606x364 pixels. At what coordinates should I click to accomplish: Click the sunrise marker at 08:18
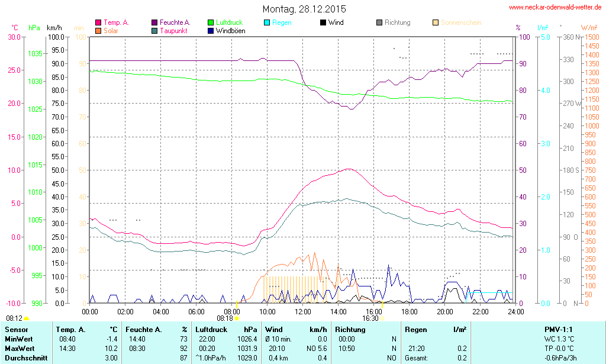point(237,318)
